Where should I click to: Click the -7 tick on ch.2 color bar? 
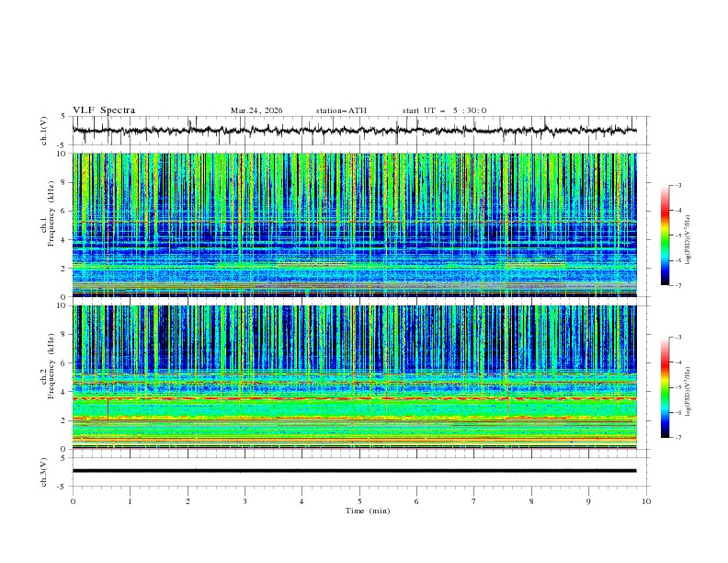pos(676,438)
